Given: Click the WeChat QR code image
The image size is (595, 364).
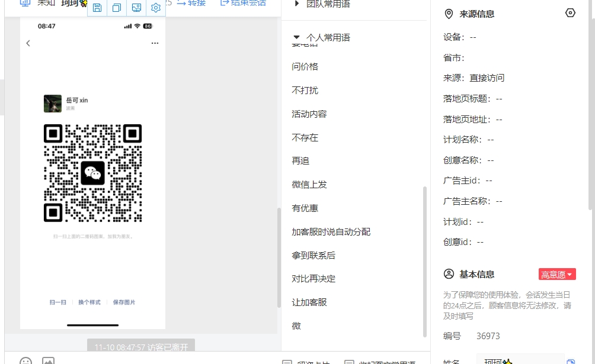Looking at the screenshot, I should [x=93, y=173].
